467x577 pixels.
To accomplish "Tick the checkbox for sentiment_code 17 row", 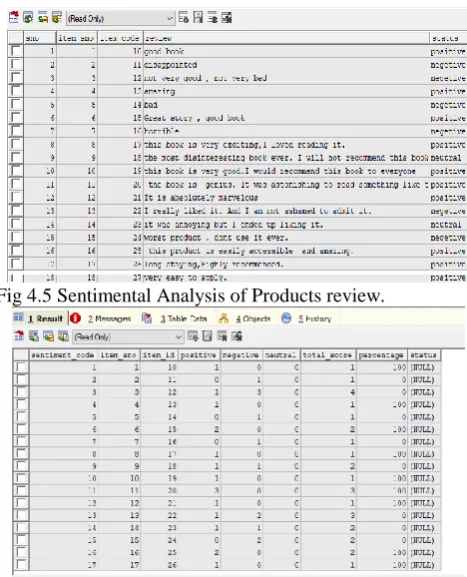I will pos(21,564).
